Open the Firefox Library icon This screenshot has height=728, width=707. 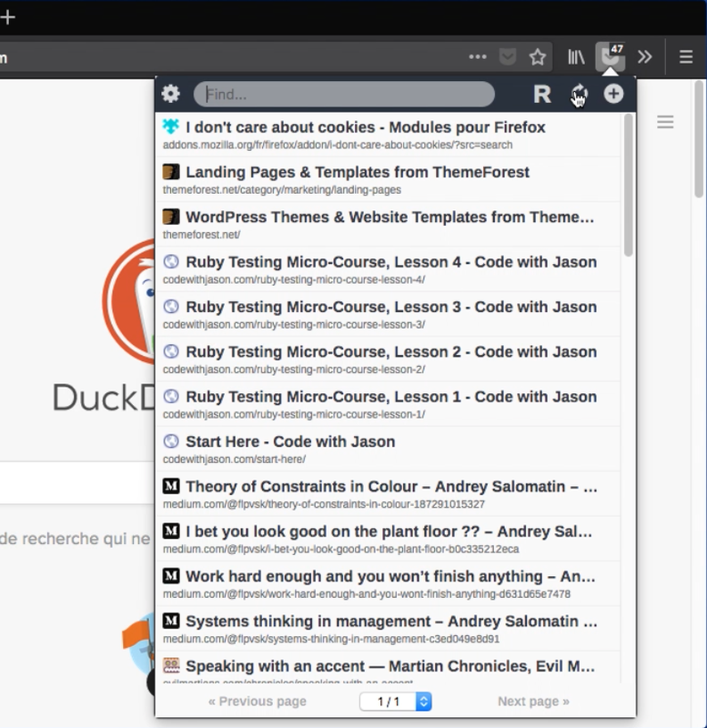pos(576,57)
